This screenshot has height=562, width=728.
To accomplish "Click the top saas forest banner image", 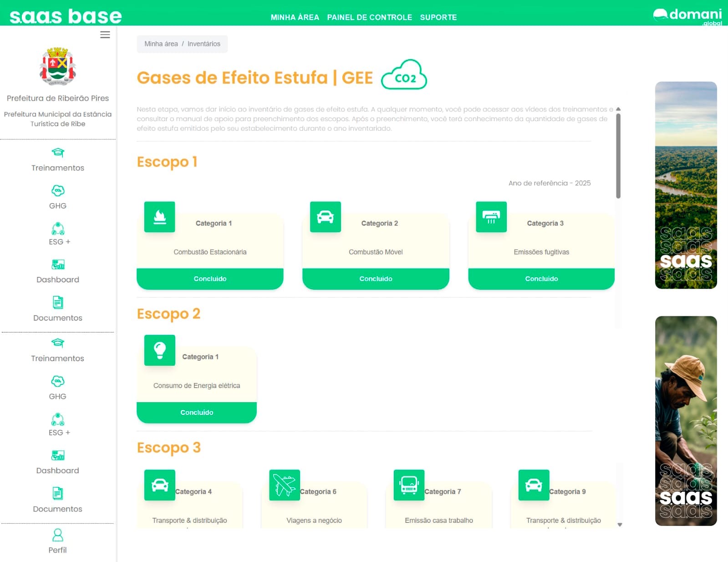I will tap(686, 185).
